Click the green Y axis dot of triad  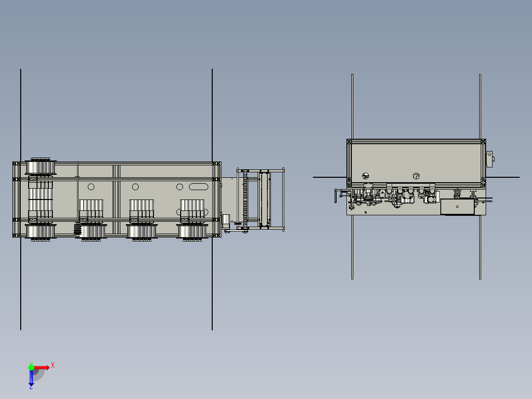(31, 367)
